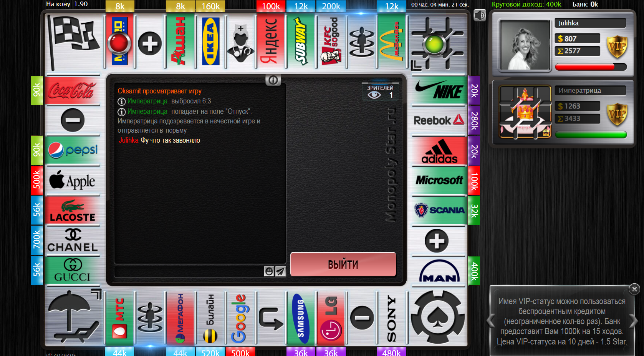Select the Gucci board cell
The image size is (644, 356).
click(x=72, y=270)
